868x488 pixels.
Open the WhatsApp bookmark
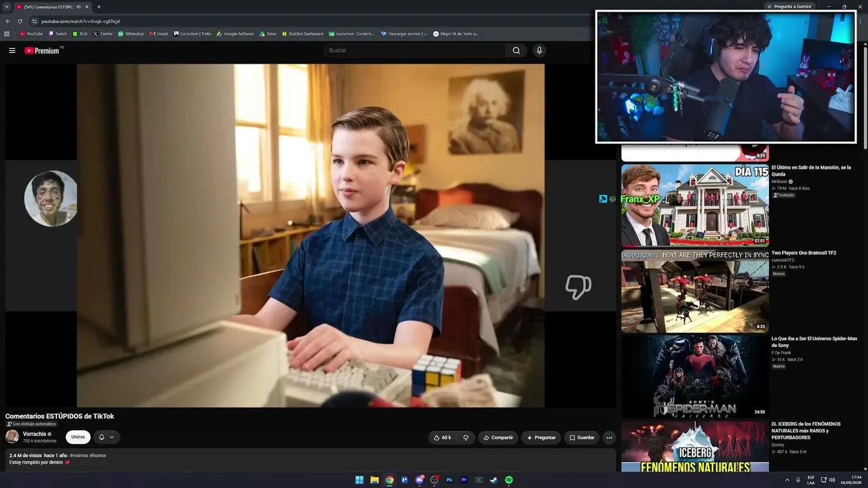coord(131,33)
